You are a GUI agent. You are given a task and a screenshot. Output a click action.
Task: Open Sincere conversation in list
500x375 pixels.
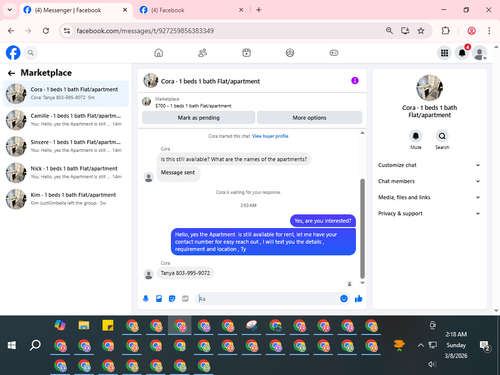point(66,146)
